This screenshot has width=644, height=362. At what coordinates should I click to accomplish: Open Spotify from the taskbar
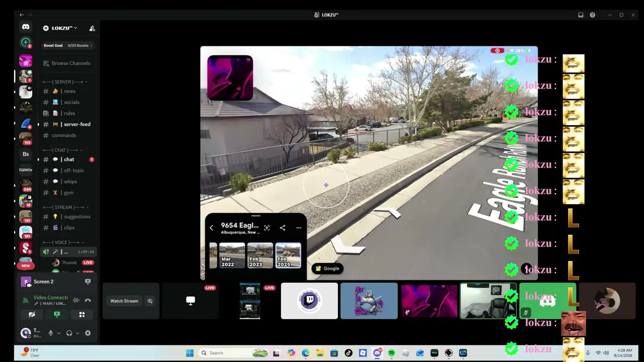(391, 353)
